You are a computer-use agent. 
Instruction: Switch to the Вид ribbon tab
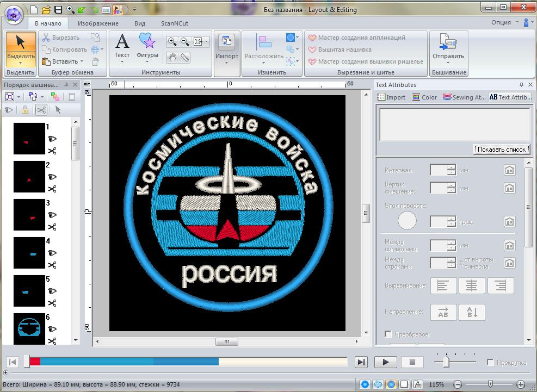[x=140, y=23]
